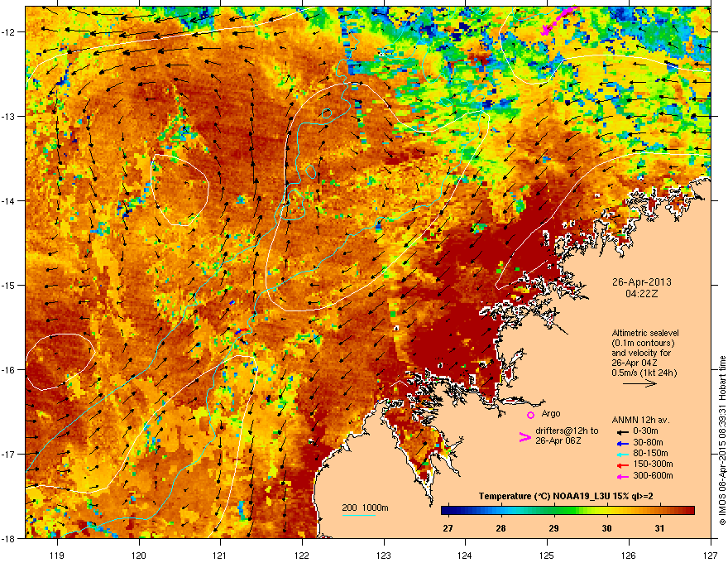
Task: Click the magenta 300-600m arrow symbol in the legend
Action: (x=622, y=476)
